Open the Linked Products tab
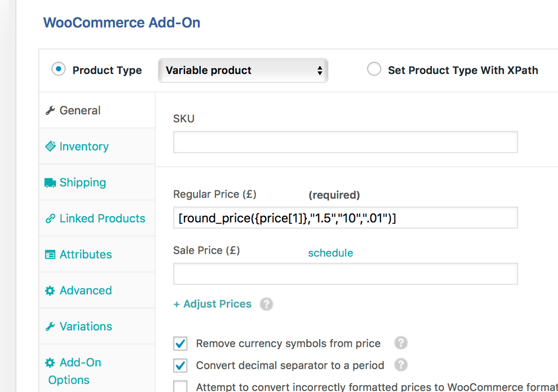The image size is (558, 392). 97,219
